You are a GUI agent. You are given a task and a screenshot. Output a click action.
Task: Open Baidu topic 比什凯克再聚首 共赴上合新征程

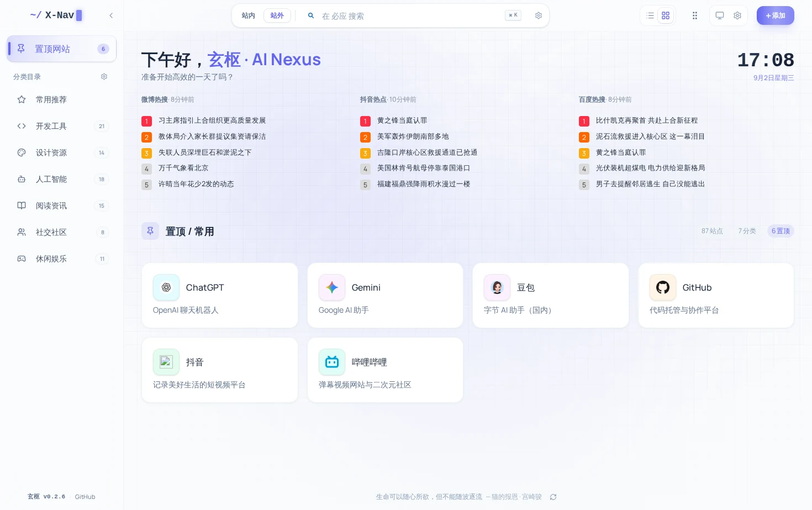647,120
